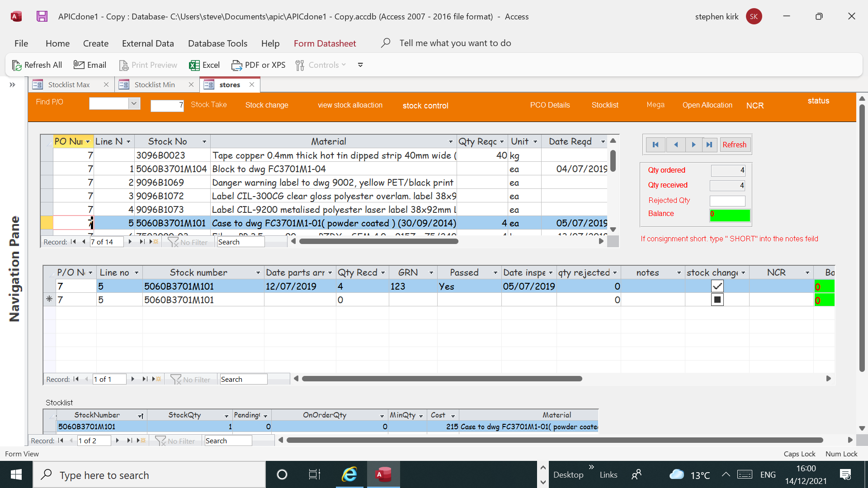Click green Bo cell in GRN 123 row

pyautogui.click(x=824, y=286)
